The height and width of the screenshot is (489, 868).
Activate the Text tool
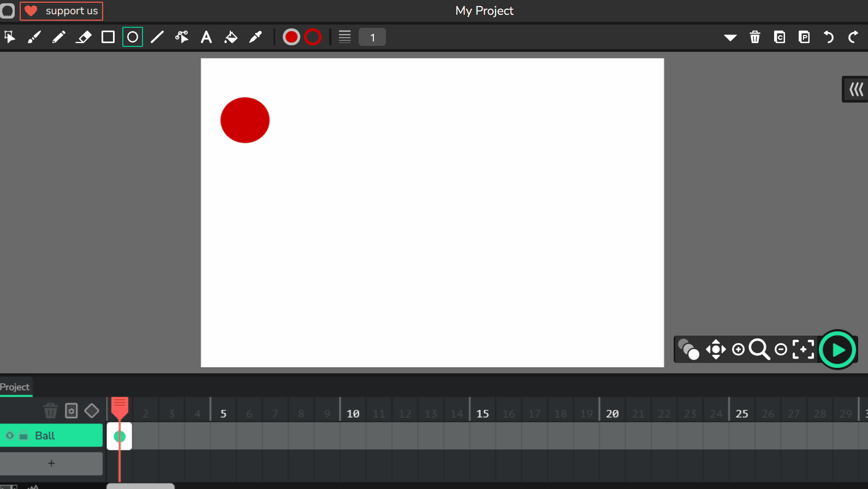(x=206, y=37)
